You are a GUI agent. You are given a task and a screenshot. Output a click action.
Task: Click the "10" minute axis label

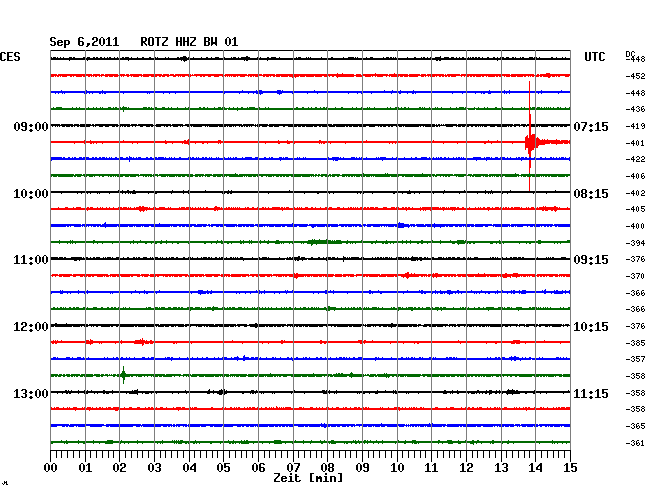pos(397,467)
